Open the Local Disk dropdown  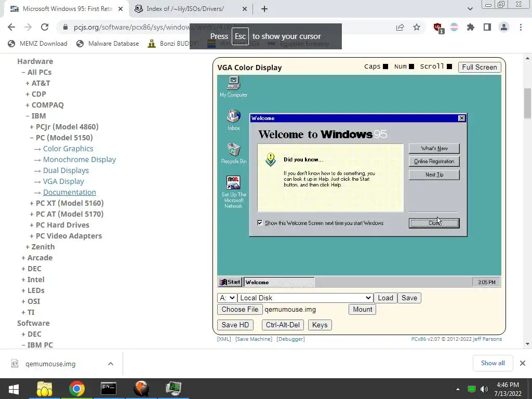tap(305, 298)
